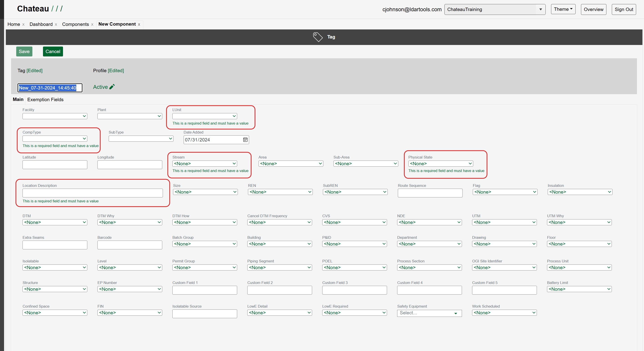
Task: Close the Home tab with its x
Action: click(x=23, y=25)
